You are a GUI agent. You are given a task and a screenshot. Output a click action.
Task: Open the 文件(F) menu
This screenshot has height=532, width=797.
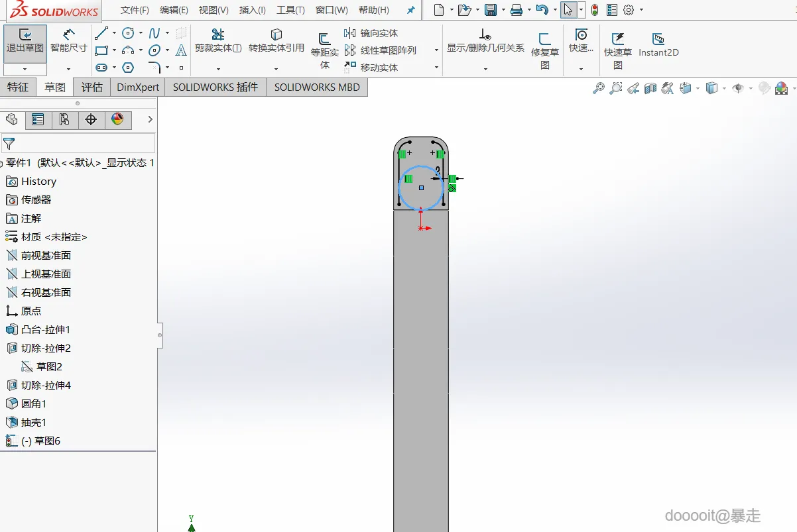(x=135, y=10)
